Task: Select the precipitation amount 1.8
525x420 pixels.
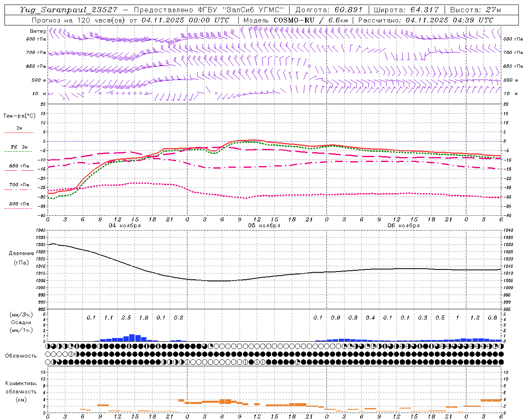Action: point(144,318)
